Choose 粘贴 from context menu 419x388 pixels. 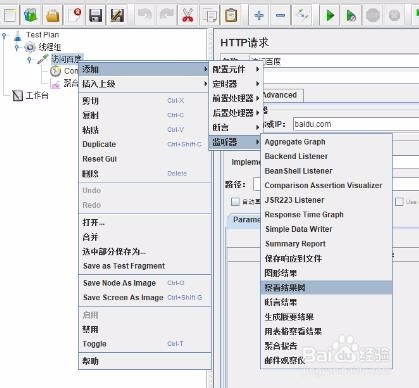pyautogui.click(x=145, y=130)
